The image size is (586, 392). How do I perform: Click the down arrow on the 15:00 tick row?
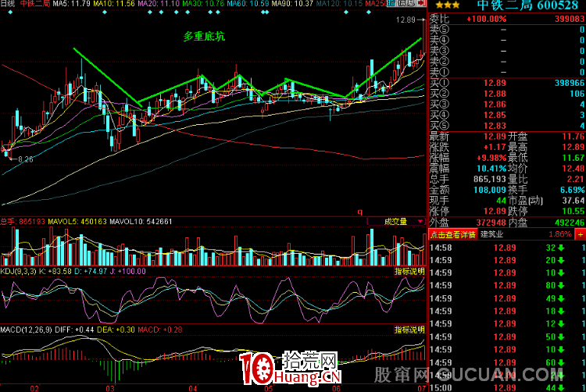point(561,388)
